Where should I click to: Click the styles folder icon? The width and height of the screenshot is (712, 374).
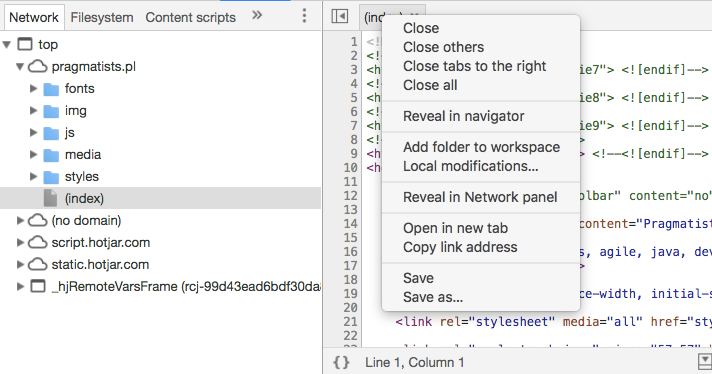click(x=51, y=177)
